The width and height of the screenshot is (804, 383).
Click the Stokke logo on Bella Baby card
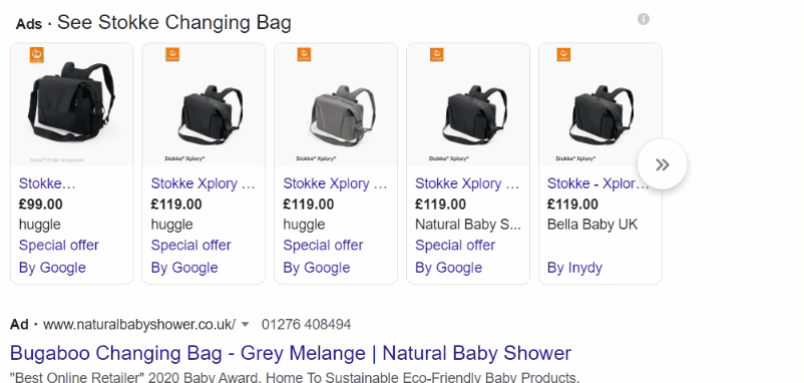(x=564, y=54)
